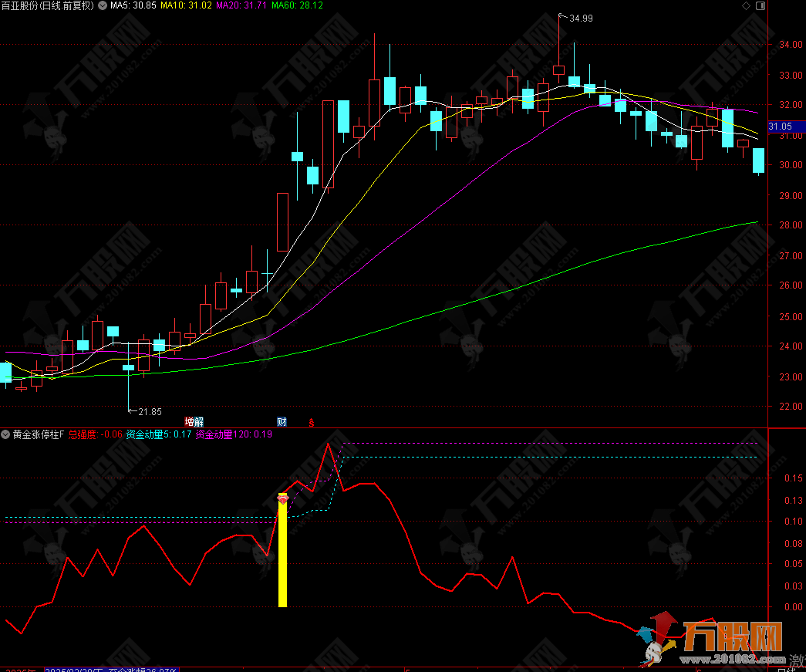Image resolution: width=806 pixels, height=672 pixels.
Task: Click the 34.00 price axis label
Action: [x=791, y=45]
